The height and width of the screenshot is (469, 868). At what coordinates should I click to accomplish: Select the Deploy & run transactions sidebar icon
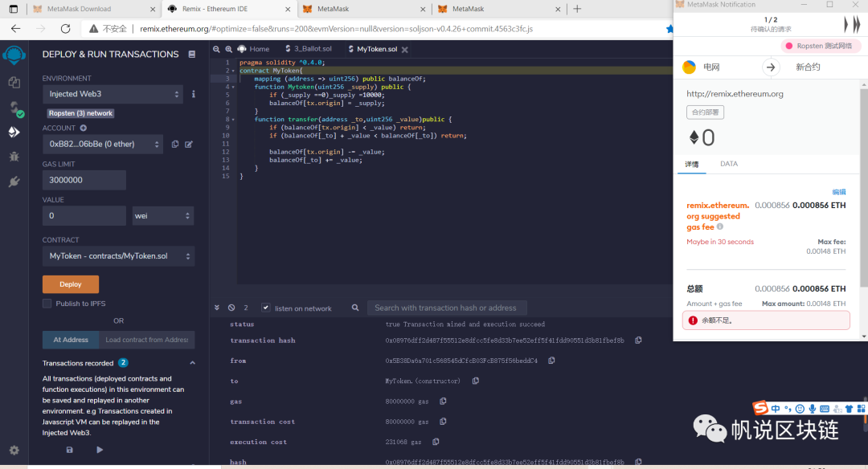click(x=14, y=133)
